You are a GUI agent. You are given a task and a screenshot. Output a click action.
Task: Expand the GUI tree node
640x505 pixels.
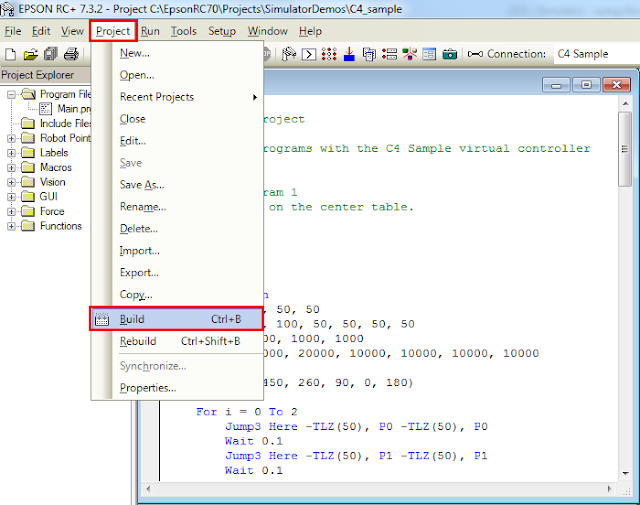click(x=11, y=197)
